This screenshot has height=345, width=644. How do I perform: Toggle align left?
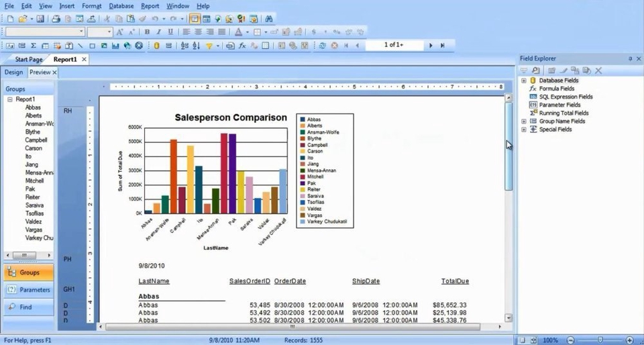tap(186, 32)
